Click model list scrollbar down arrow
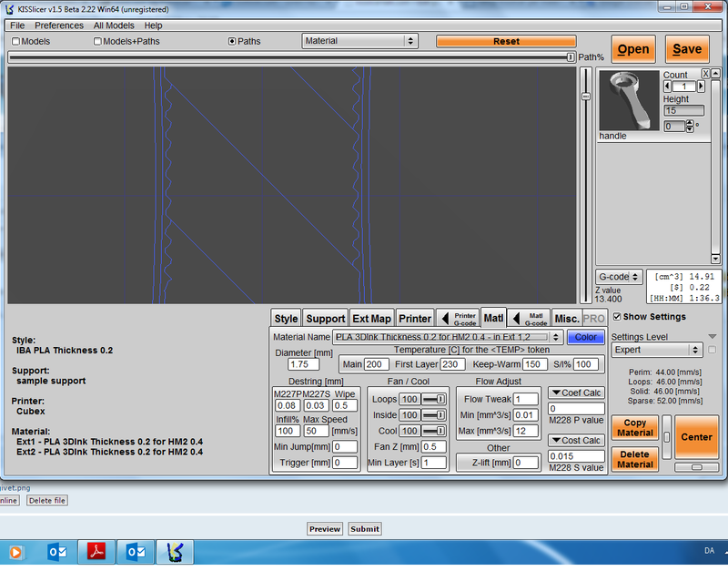728x571 pixels. click(x=715, y=260)
